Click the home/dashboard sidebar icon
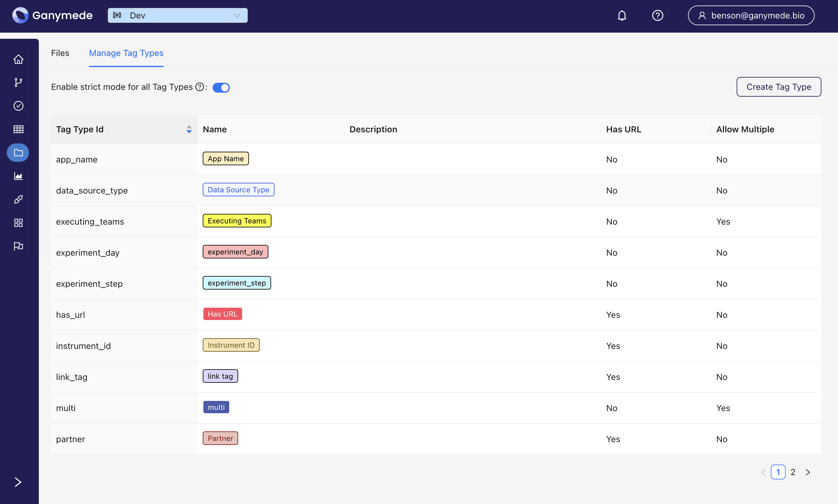 coord(18,58)
